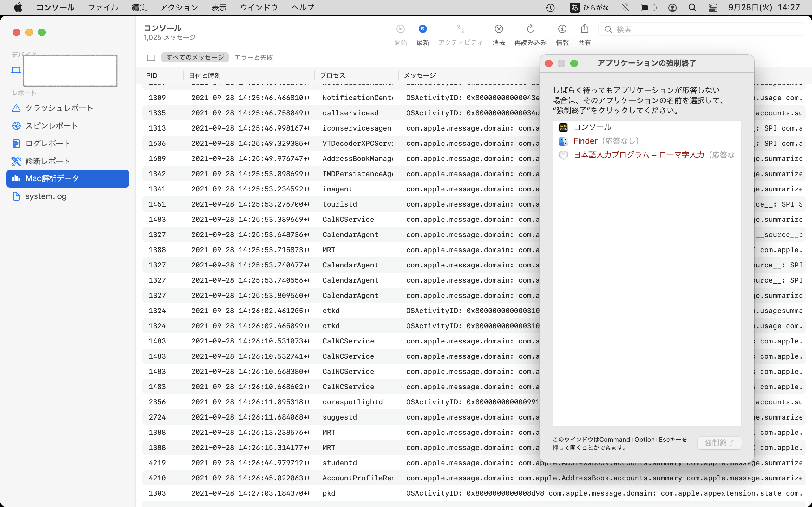This screenshot has height=507, width=812.
Task: Switch to すべてのメッセージ filter
Action: click(195, 57)
